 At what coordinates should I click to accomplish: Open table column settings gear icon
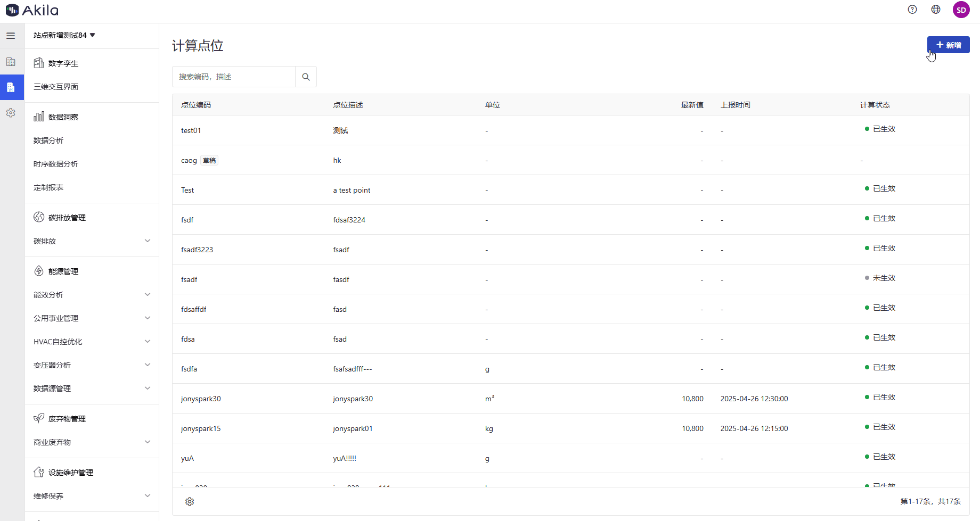190,501
